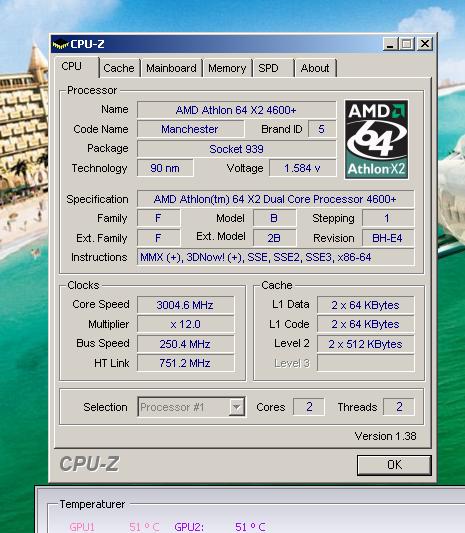
Task: Click the Technology value 90 nm
Action: 165,168
